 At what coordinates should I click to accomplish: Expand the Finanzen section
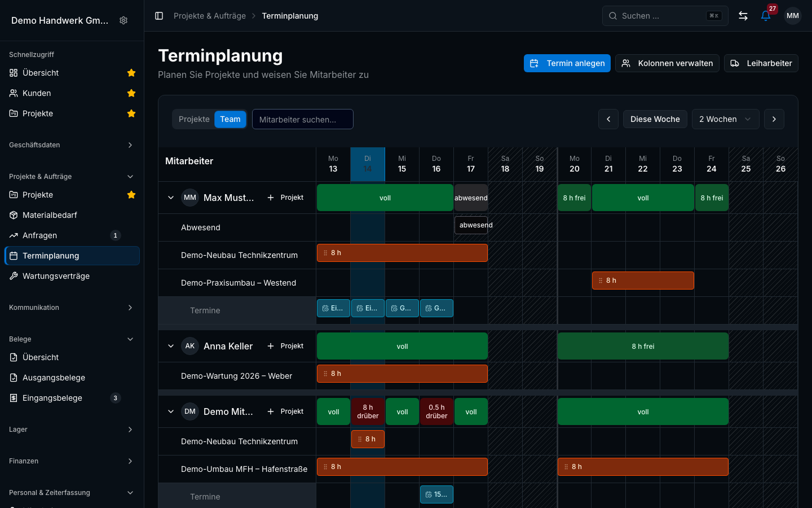pos(72,461)
